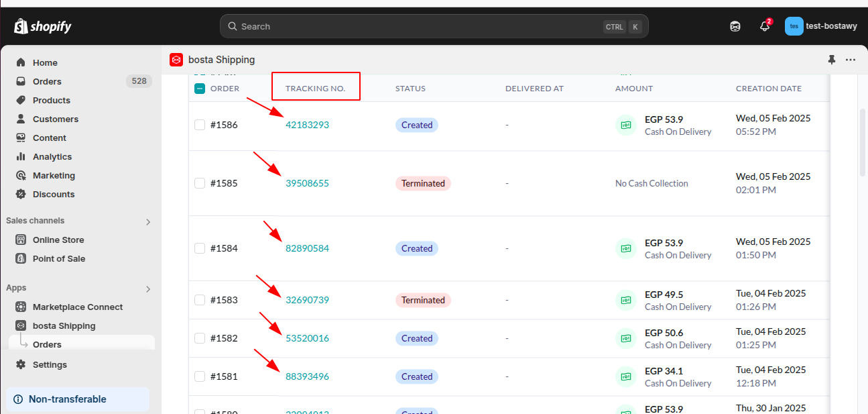Click the Content icon

click(21, 138)
